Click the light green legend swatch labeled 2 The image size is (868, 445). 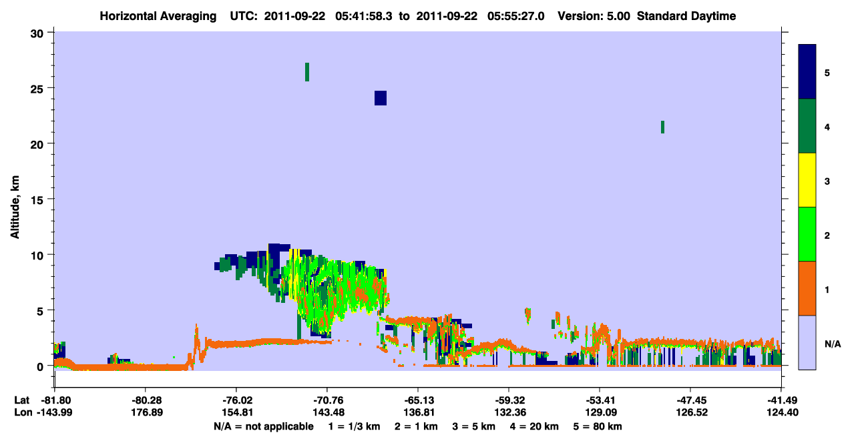(807, 234)
